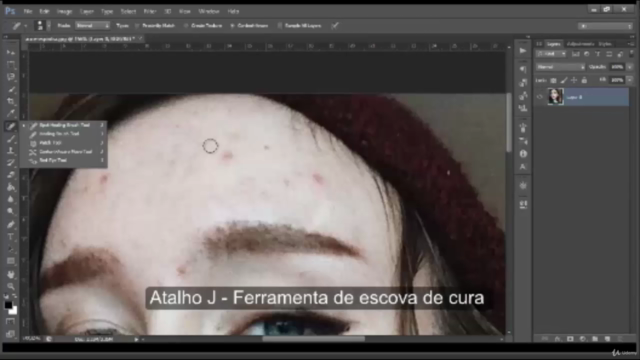Enable the Proximity Match option
The width and height of the screenshot is (640, 360).
155,26
